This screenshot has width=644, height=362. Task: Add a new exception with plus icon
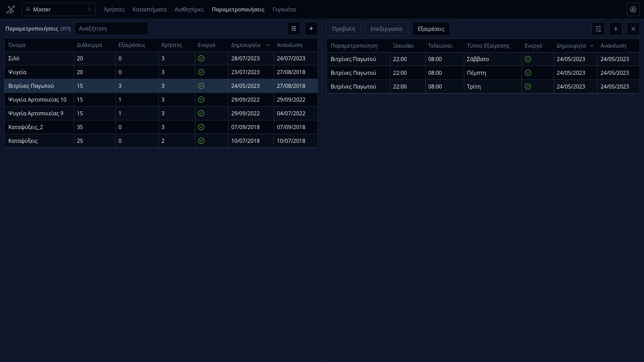615,29
